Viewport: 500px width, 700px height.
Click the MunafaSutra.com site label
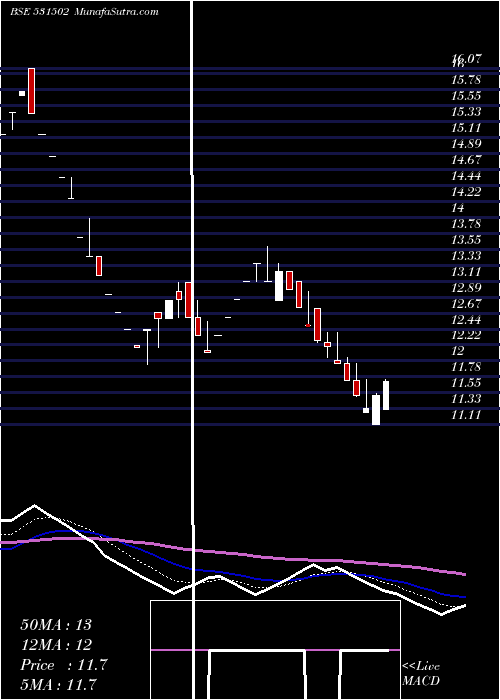click(116, 12)
